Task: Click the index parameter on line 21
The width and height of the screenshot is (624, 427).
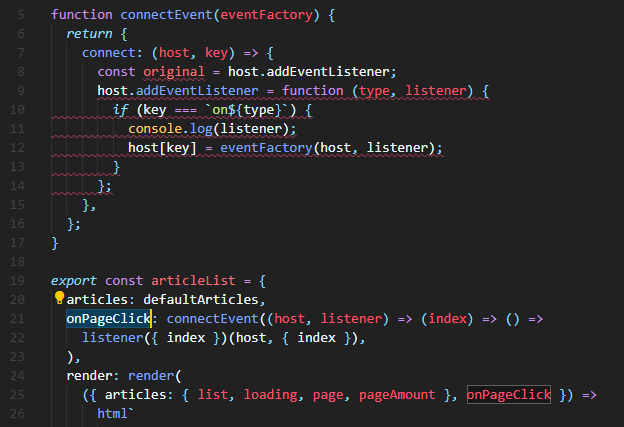Action: pyautogui.click(x=447, y=319)
